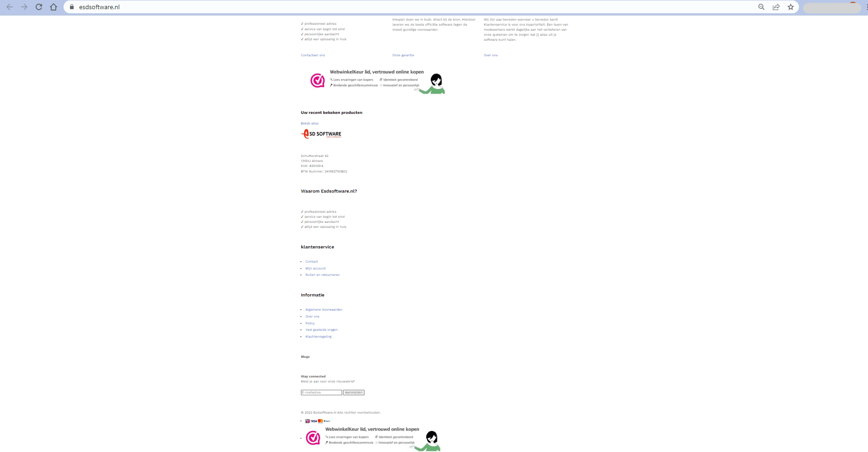Click the ESD Software logo
Screen dimensions: 868x452
tap(321, 134)
